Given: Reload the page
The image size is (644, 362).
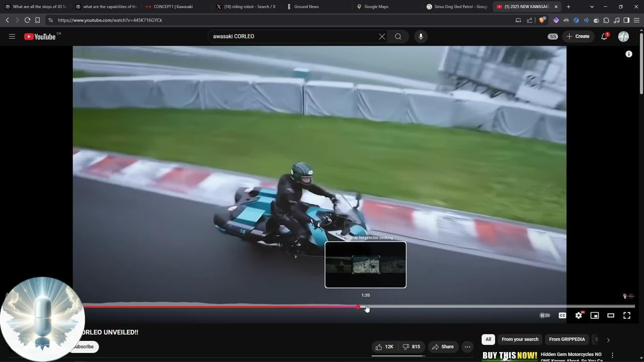Looking at the screenshot, I should (27, 20).
